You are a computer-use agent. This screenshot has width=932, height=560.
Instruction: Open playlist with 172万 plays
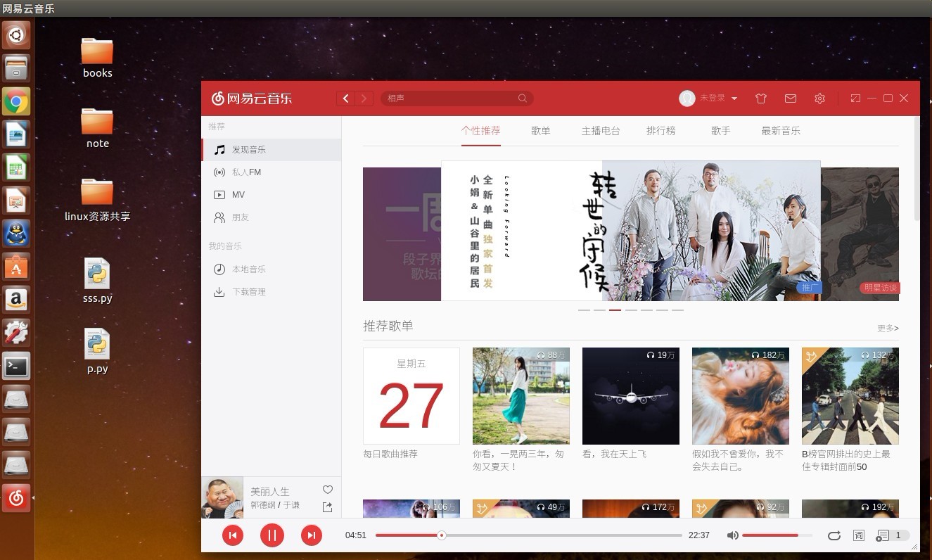pyautogui.click(x=631, y=509)
